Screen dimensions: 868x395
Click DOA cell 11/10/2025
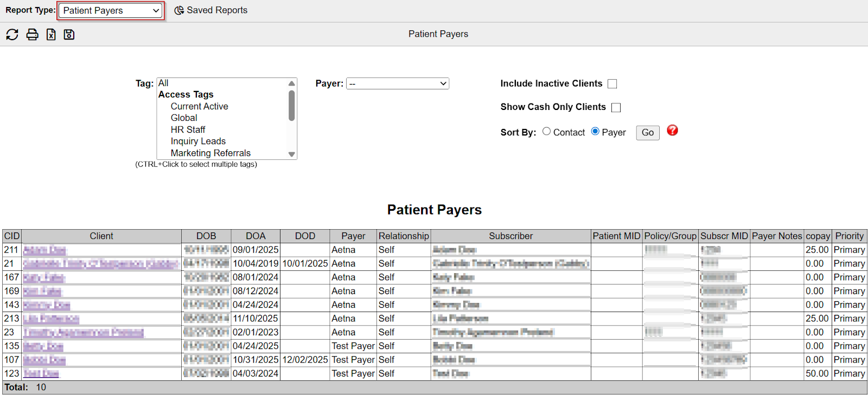coord(256,319)
